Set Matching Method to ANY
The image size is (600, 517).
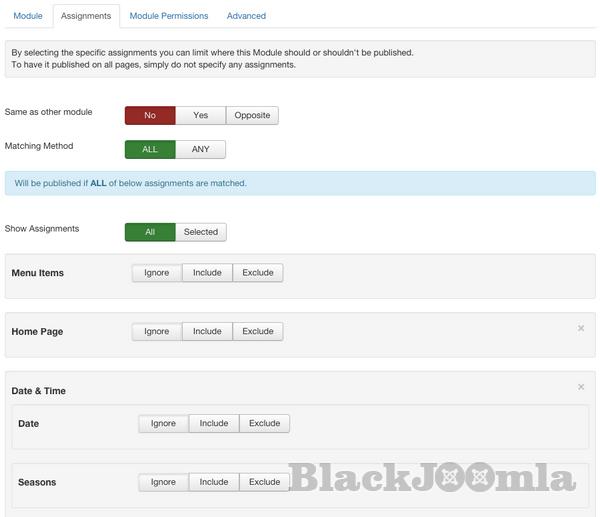pyautogui.click(x=200, y=149)
